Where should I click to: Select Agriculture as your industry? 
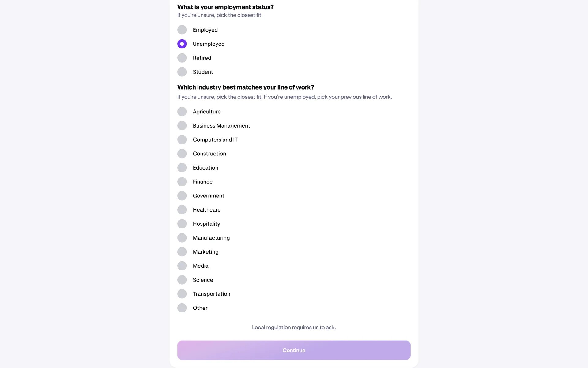tap(182, 112)
